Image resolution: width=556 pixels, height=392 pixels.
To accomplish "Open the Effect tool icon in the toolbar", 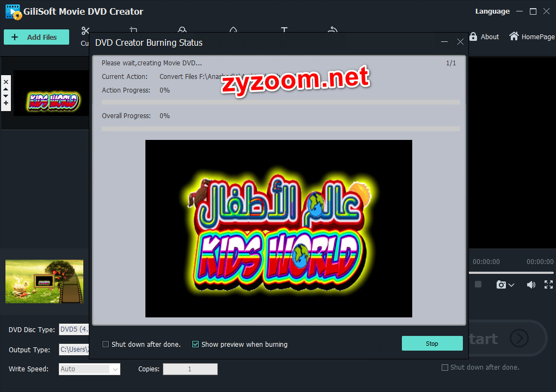I will [182, 29].
